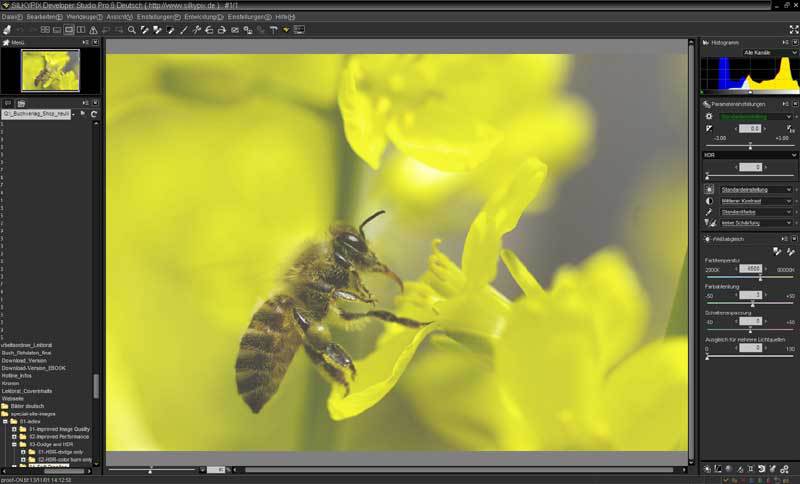Open the green taste preset dropdown
This screenshot has height=484, width=800.
756,117
